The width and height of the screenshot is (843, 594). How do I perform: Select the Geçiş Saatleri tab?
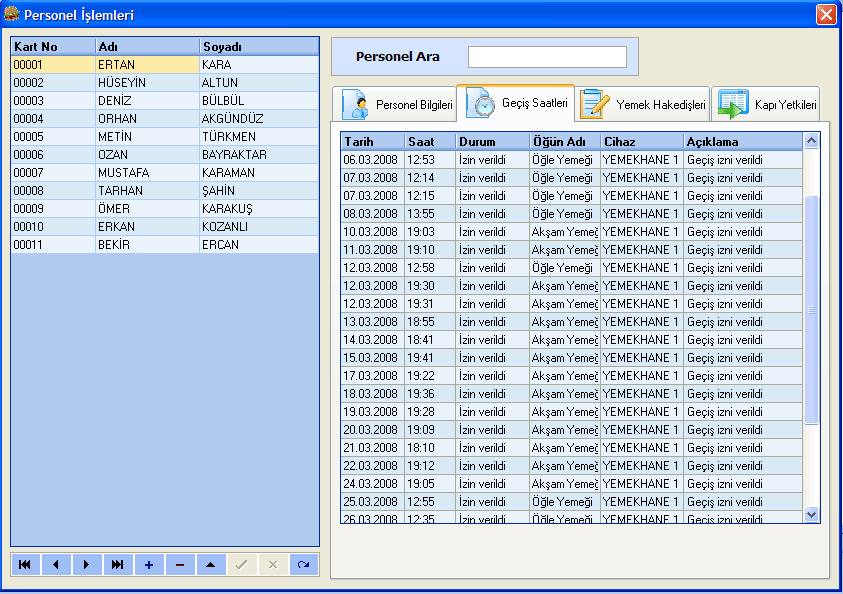point(516,103)
